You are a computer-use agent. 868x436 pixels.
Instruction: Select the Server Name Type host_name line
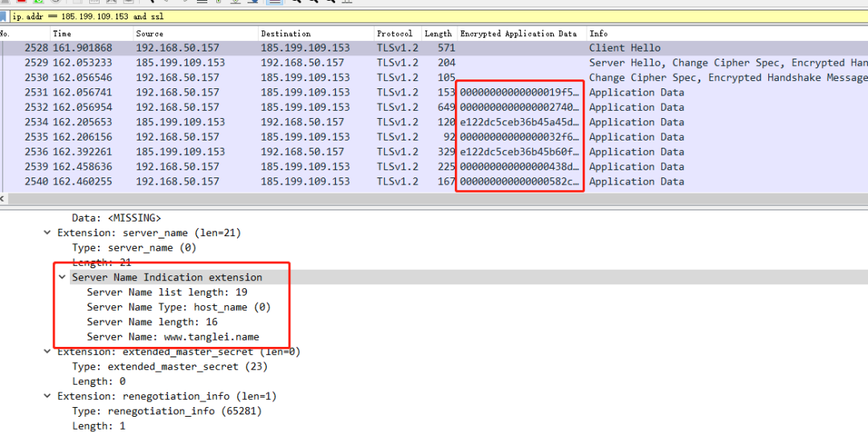tap(178, 307)
